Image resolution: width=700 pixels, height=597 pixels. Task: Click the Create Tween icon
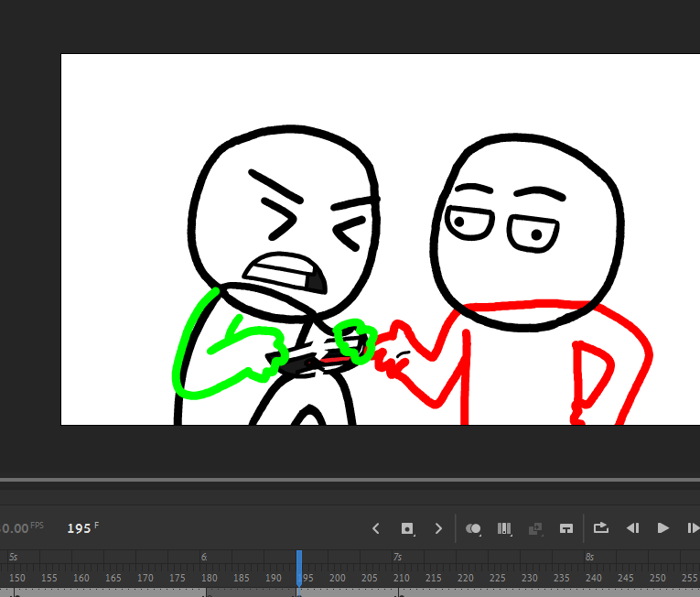pos(534,528)
